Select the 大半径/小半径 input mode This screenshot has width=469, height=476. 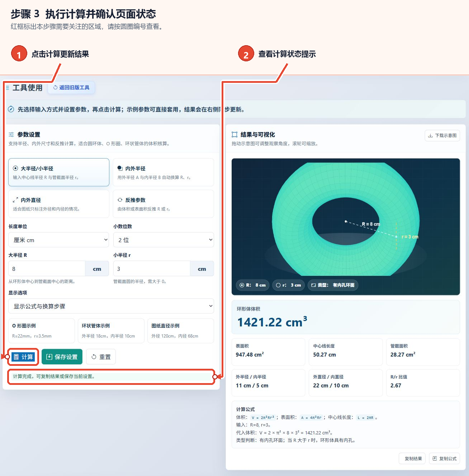59,172
